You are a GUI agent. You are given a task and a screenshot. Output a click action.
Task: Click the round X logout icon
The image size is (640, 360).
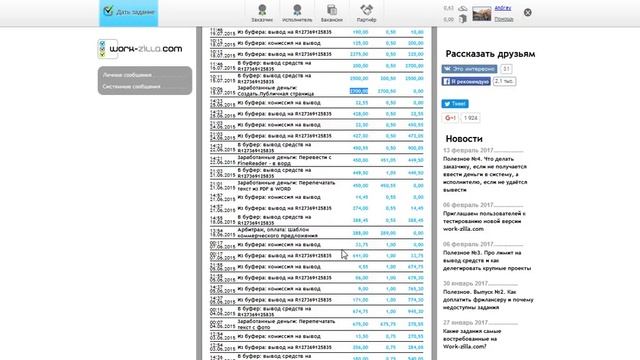pyautogui.click(x=528, y=13)
